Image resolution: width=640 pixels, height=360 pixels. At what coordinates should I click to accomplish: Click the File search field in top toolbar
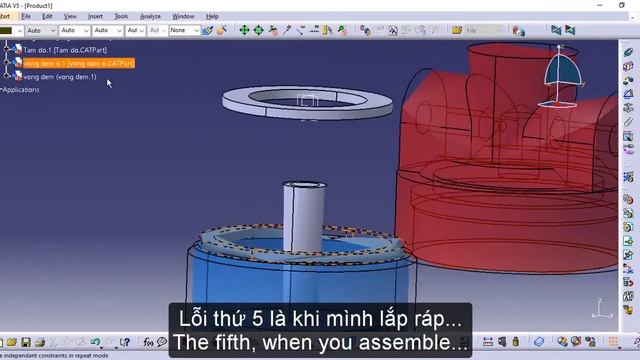(484, 30)
